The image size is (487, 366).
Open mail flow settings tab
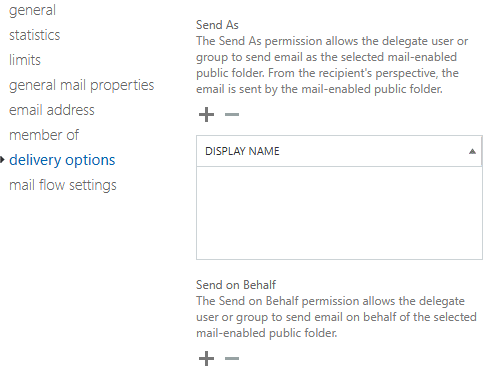point(63,185)
